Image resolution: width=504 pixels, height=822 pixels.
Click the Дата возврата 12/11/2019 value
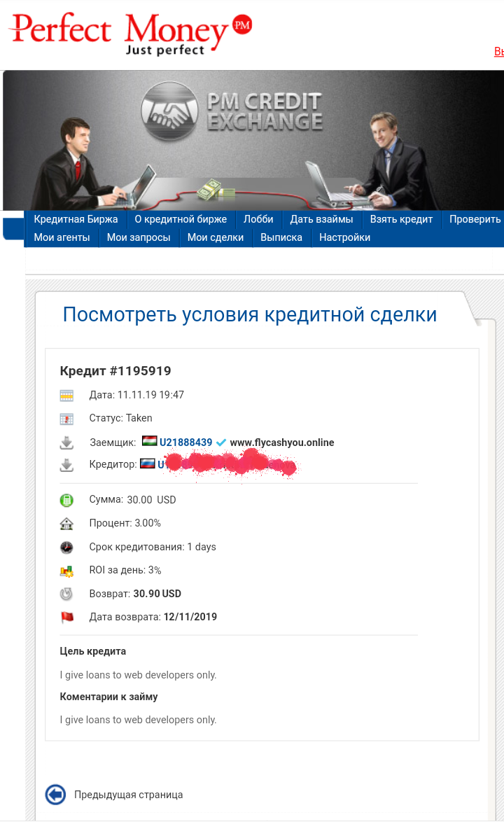[190, 617]
